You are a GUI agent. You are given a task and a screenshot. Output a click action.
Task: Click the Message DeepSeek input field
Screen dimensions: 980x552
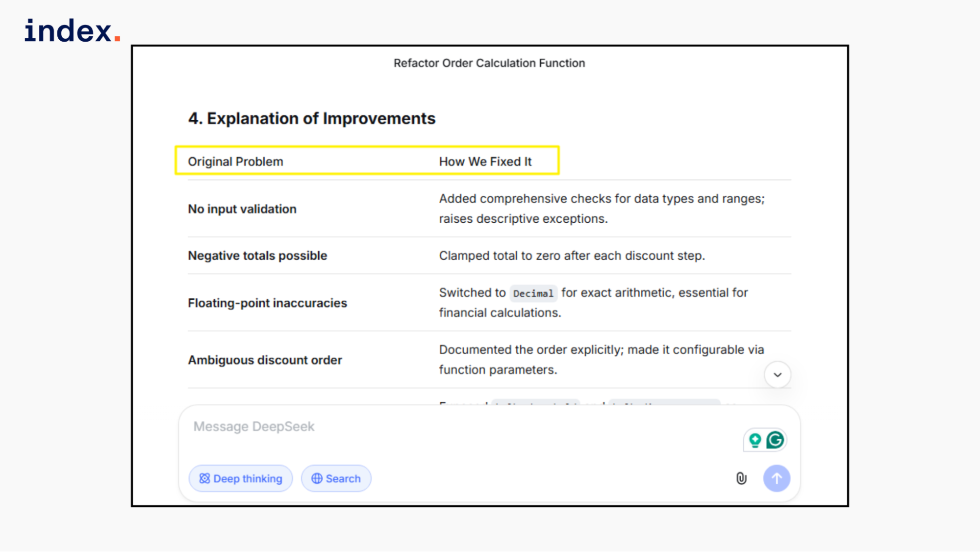coord(441,427)
